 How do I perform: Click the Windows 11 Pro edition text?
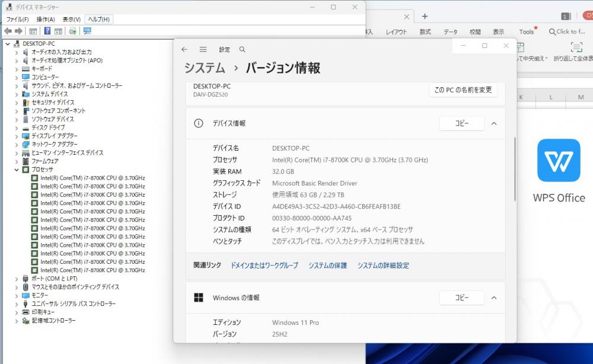click(x=295, y=323)
